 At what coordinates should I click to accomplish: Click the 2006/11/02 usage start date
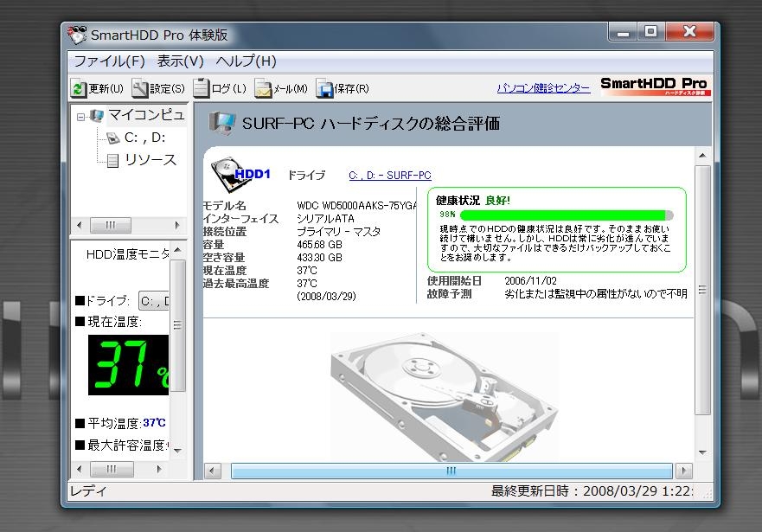click(x=531, y=281)
